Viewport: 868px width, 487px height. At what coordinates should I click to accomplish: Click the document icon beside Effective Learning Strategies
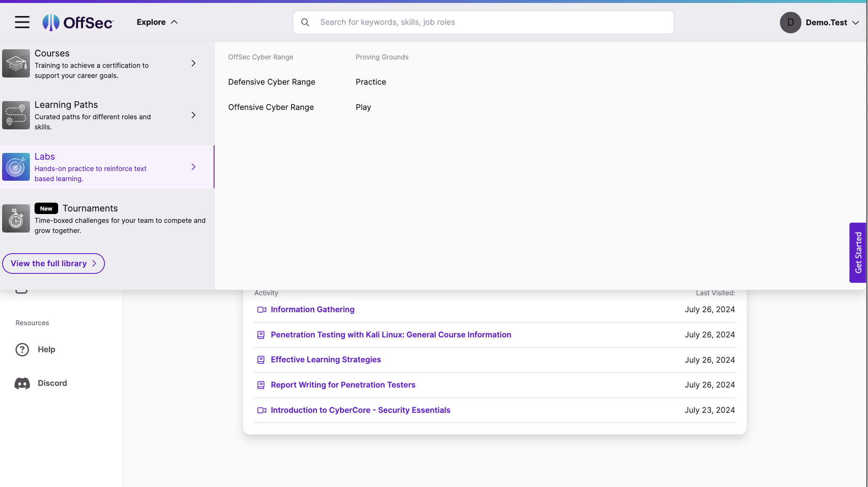coord(261,360)
